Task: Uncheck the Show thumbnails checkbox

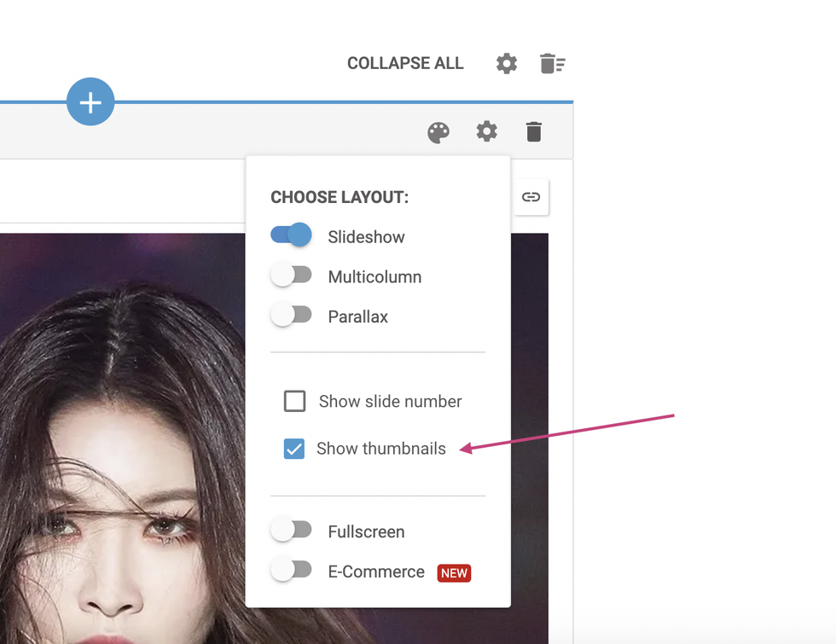Action: tap(294, 449)
